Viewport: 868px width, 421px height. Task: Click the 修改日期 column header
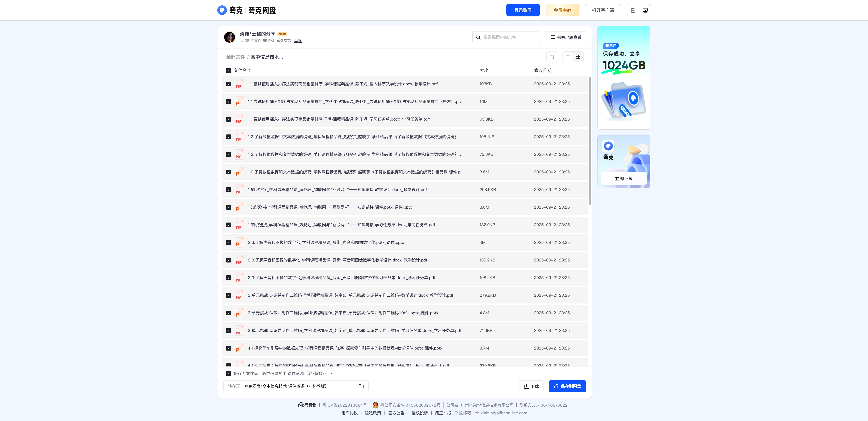point(542,70)
